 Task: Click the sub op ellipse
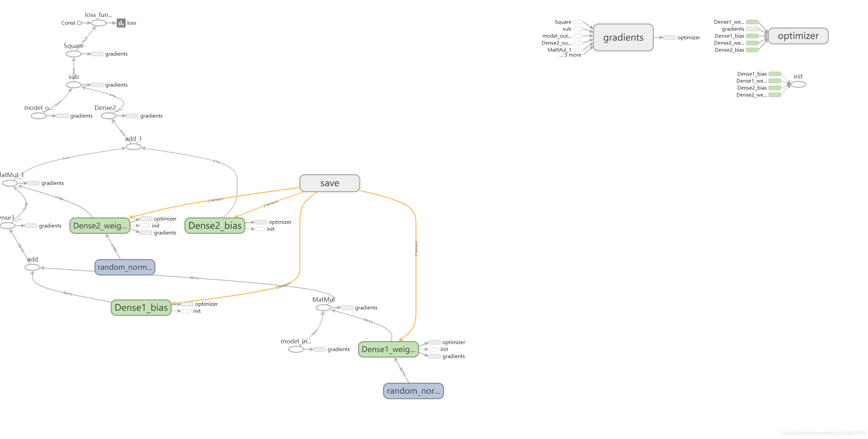tap(74, 85)
